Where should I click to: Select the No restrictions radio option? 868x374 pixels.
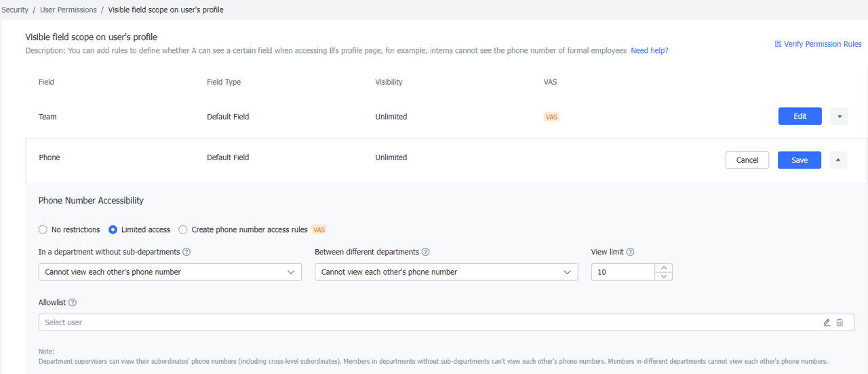[x=43, y=230]
